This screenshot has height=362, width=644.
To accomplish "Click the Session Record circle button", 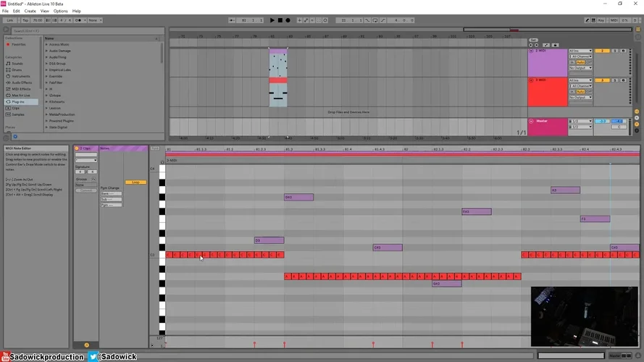I will (325, 20).
